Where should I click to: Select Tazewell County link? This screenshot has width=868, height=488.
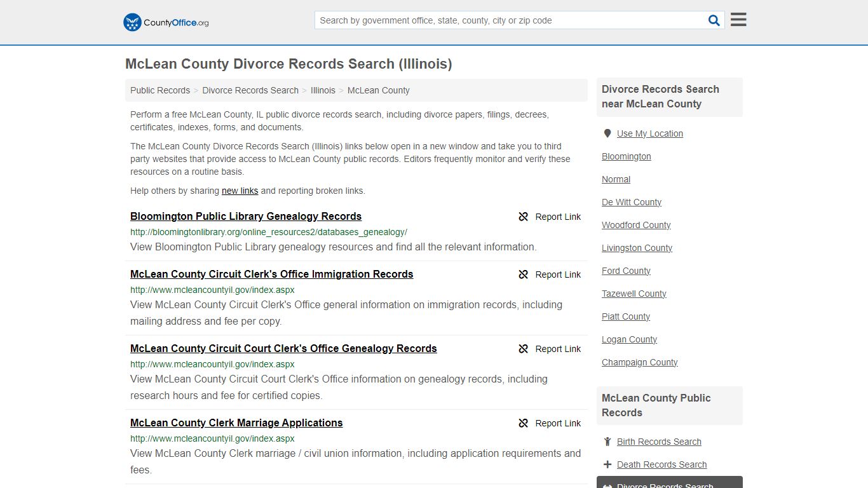tap(634, 294)
